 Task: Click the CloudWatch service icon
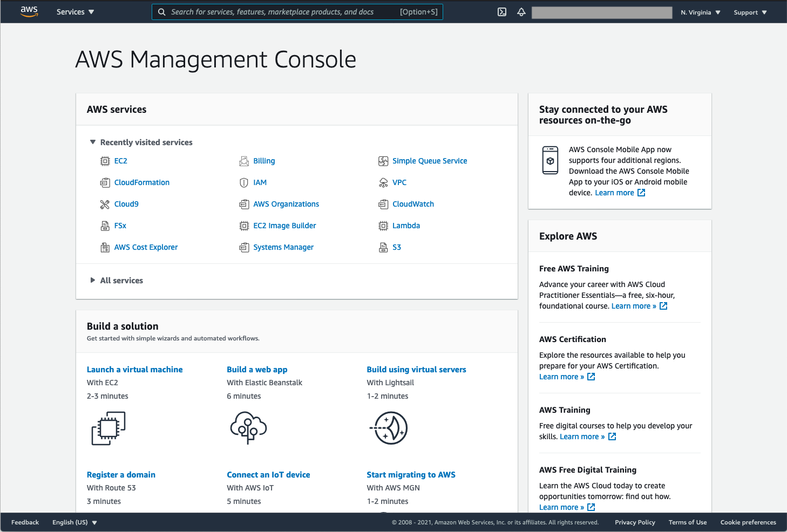pos(383,204)
